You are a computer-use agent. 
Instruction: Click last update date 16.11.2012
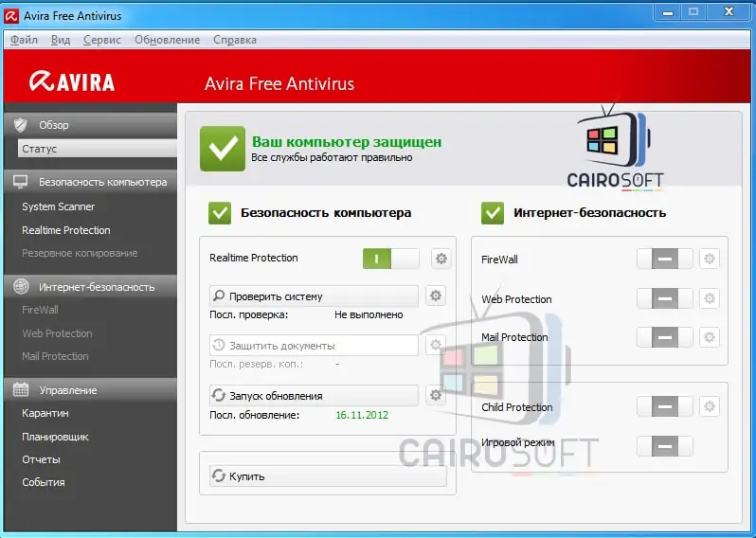point(362,415)
